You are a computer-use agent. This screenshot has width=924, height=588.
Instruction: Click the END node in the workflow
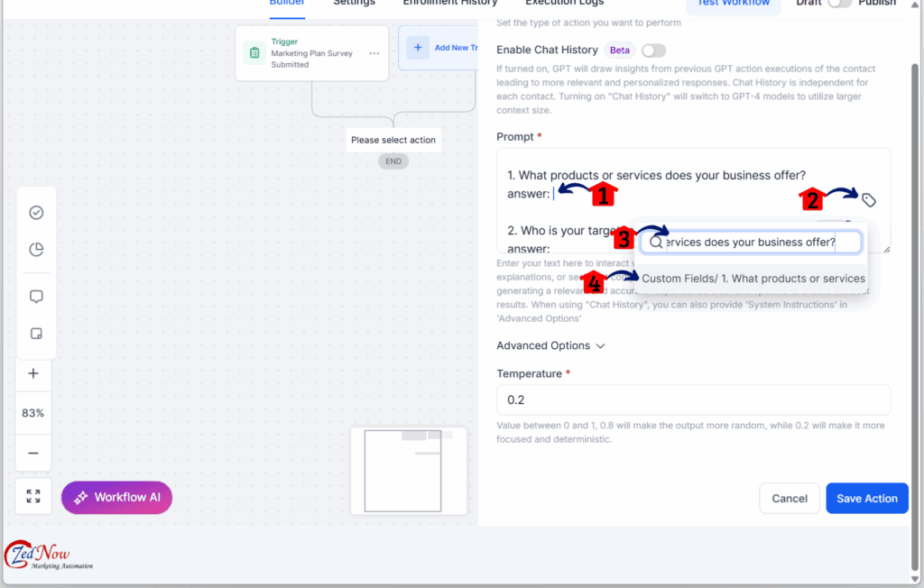pos(393,161)
